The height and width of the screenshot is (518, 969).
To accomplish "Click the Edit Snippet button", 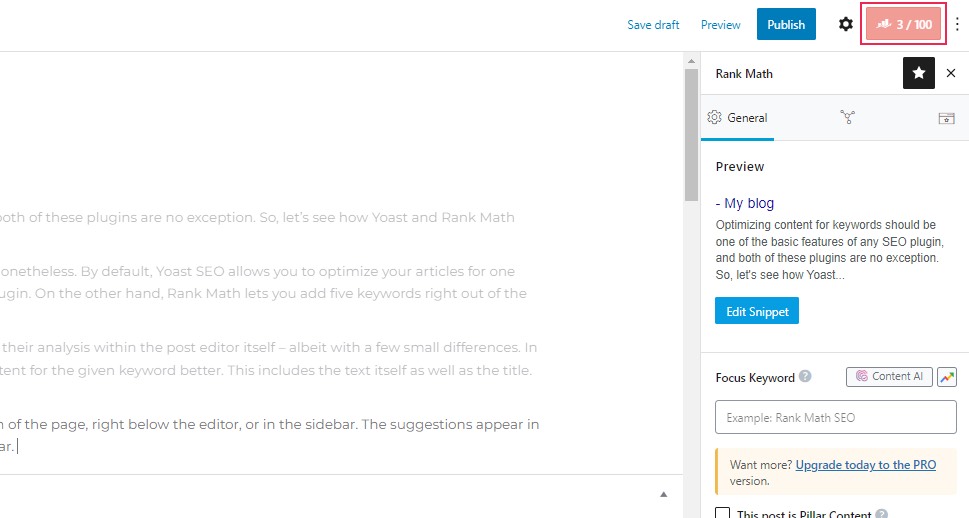I will click(x=757, y=311).
